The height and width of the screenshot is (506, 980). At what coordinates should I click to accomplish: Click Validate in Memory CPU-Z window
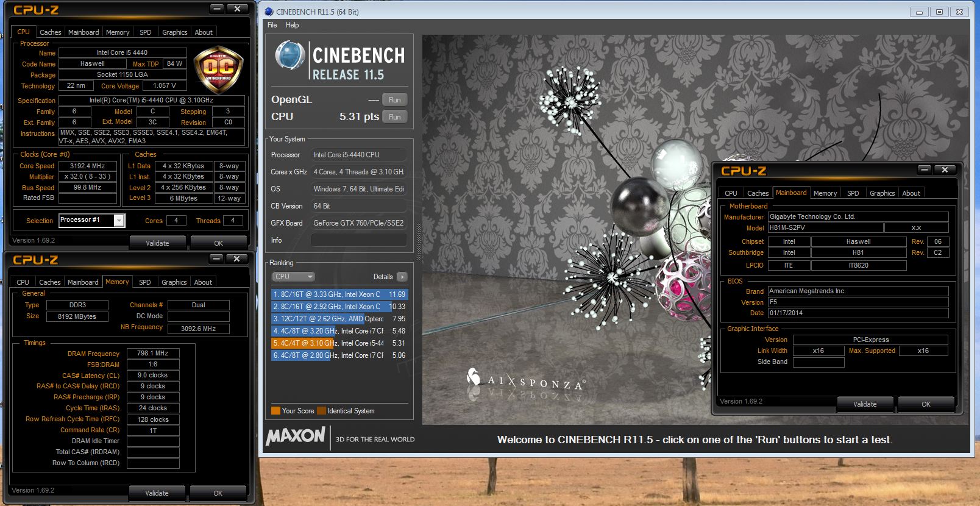point(157,493)
